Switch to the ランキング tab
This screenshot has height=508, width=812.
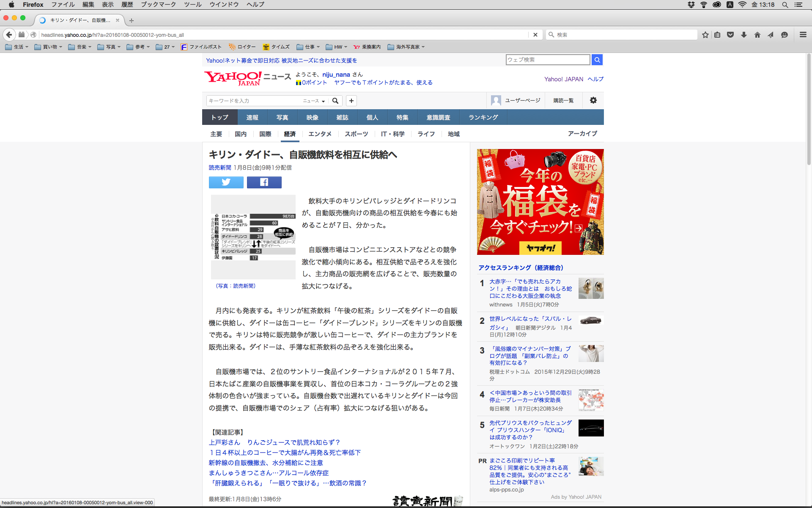tap(483, 117)
